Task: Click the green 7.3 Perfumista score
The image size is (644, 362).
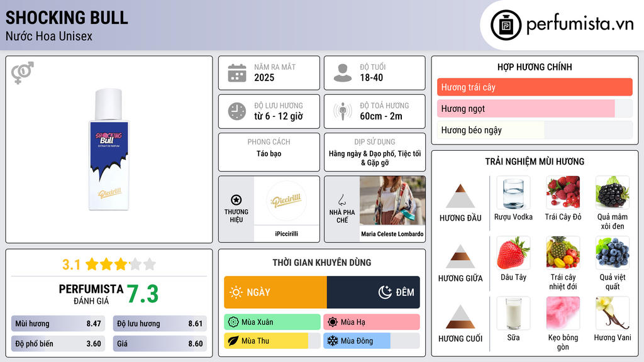Action: [x=143, y=294]
